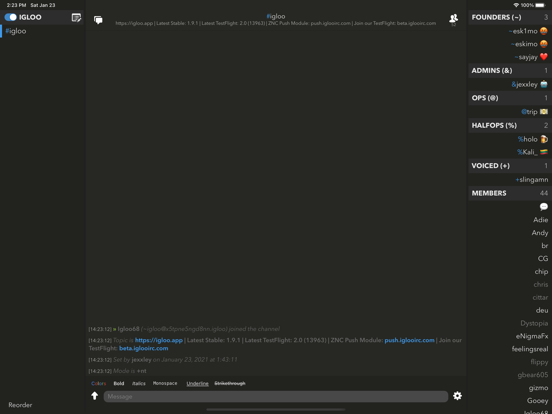
Task: Select member feelingsreal
Action: [530, 349]
